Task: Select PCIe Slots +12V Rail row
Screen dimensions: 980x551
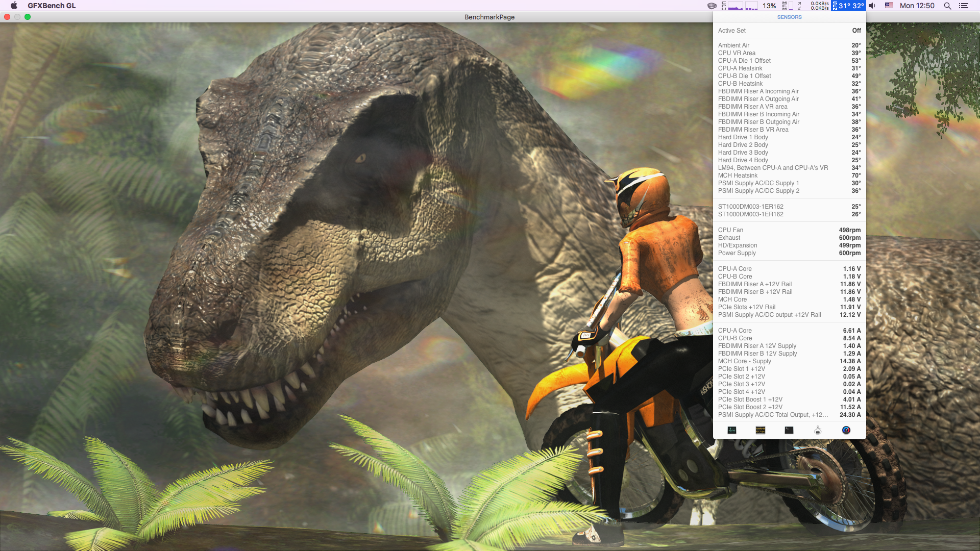Action: [x=789, y=307]
